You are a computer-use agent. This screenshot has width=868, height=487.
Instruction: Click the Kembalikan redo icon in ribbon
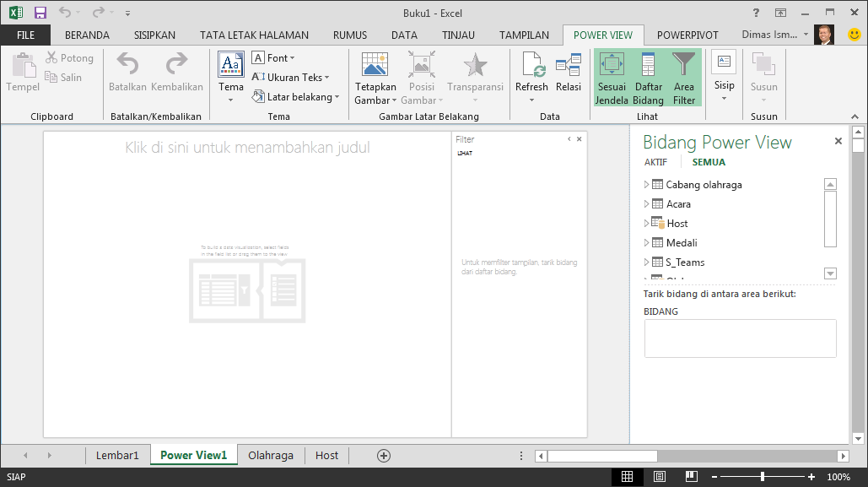pos(176,65)
